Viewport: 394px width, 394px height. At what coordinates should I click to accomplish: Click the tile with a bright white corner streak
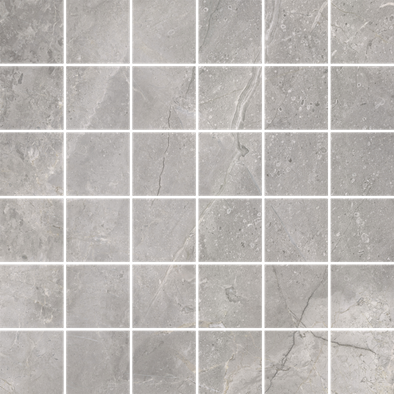[363, 31]
